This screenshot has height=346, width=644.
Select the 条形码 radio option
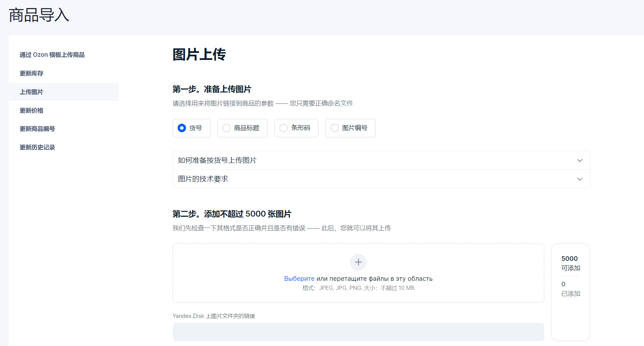pyautogui.click(x=297, y=128)
